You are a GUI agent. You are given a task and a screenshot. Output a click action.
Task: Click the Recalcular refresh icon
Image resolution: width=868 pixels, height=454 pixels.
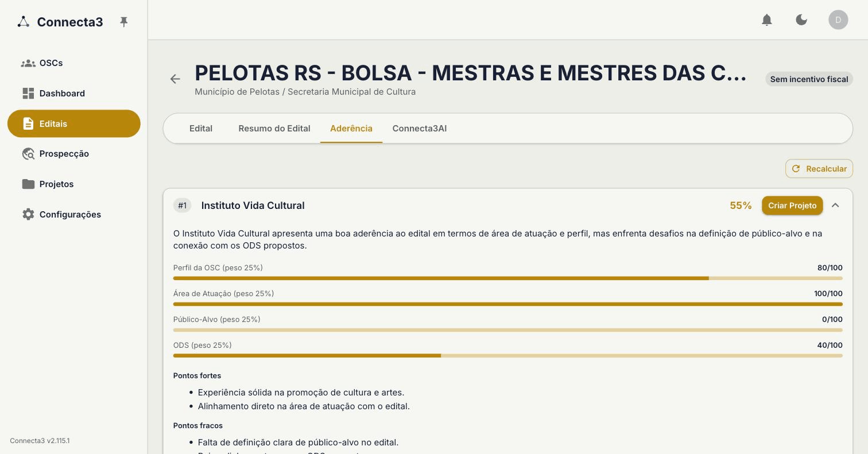pyautogui.click(x=796, y=169)
